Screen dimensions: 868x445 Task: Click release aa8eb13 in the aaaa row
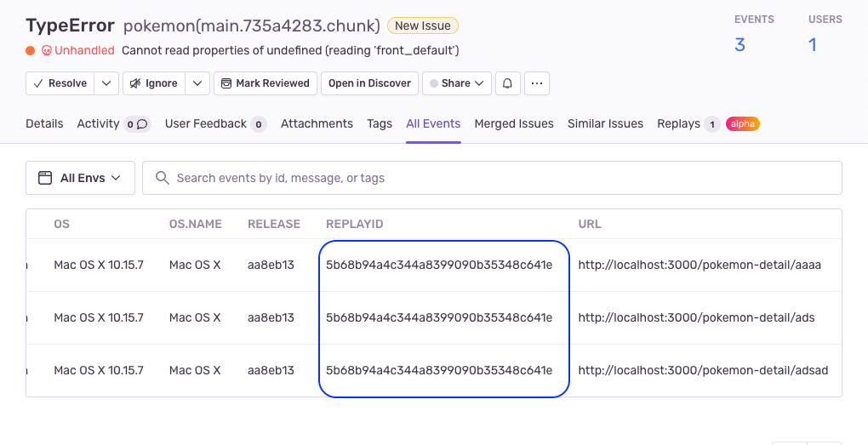(271, 265)
